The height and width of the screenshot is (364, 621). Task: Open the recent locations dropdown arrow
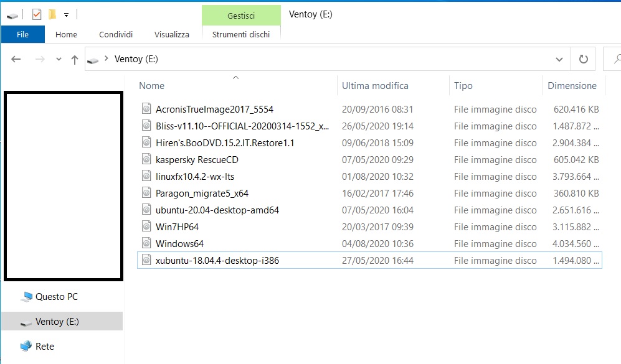(59, 59)
